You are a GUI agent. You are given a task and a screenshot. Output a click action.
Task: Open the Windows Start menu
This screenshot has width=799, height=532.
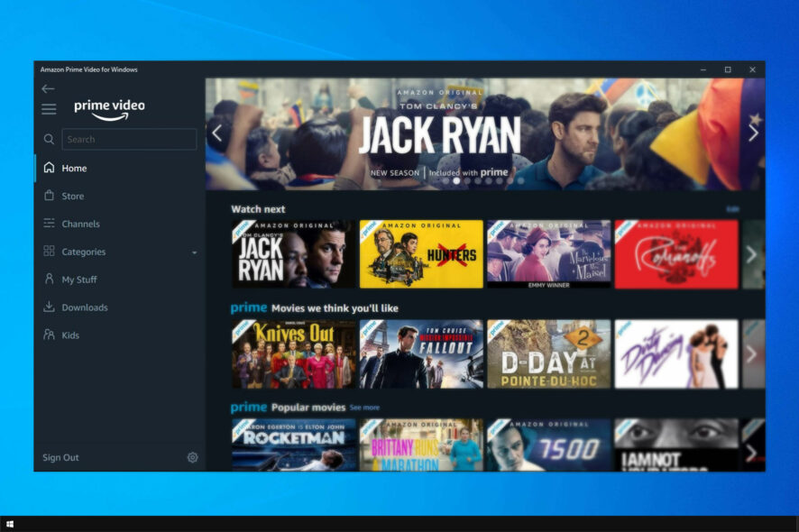pyautogui.click(x=10, y=524)
